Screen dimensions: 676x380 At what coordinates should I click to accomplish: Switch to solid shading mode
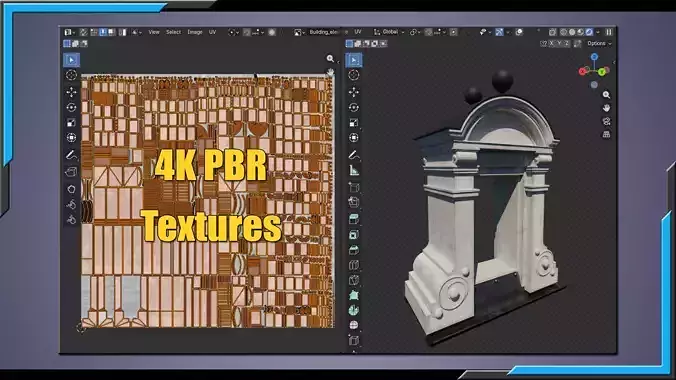pyautogui.click(x=572, y=32)
